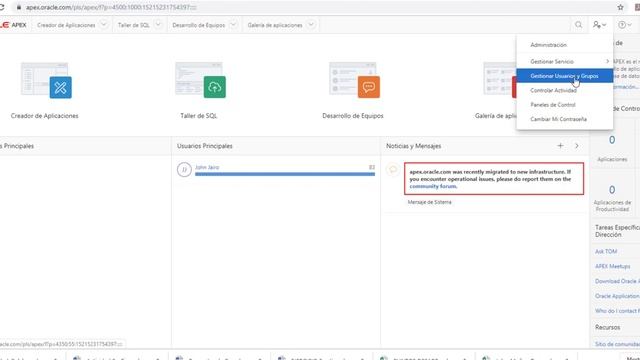Open the Taller de SQL large icon
Viewport: 640px width, 360px height.
(x=200, y=80)
